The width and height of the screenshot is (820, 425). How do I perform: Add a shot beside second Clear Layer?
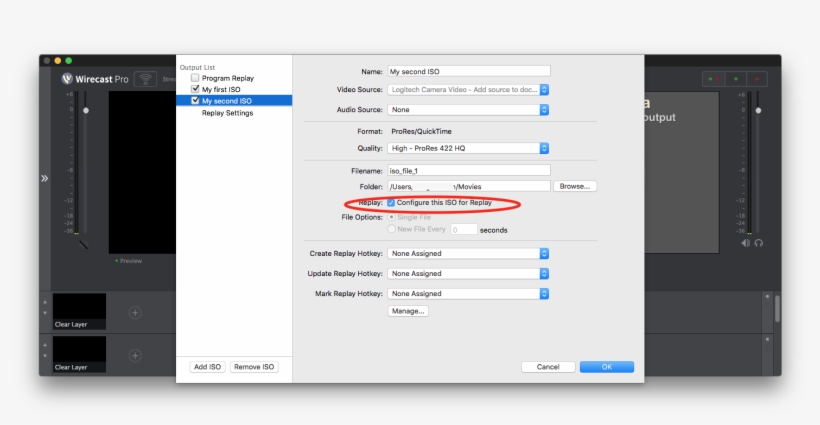135,355
